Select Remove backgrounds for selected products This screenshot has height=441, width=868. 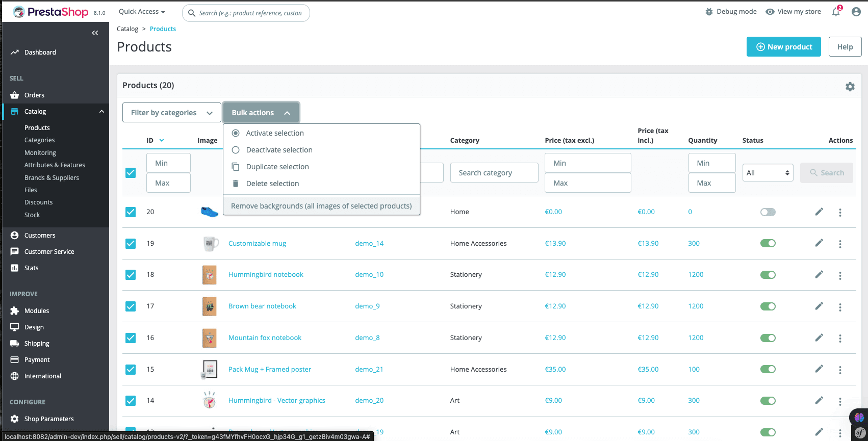coord(321,206)
